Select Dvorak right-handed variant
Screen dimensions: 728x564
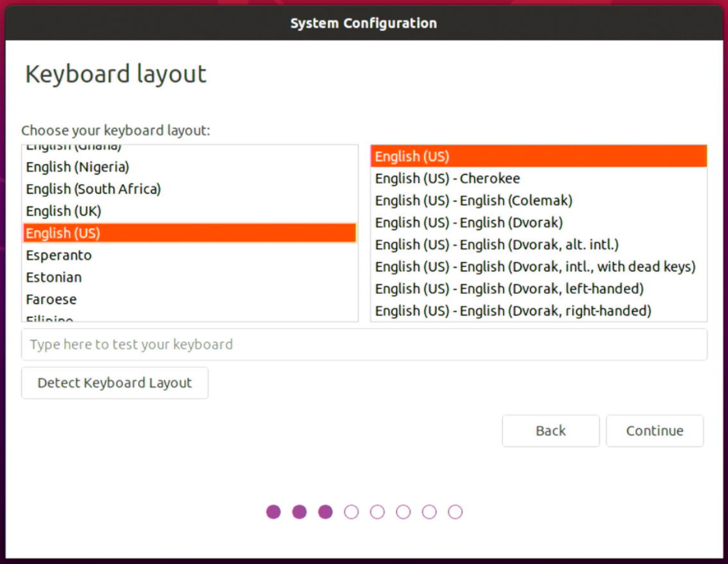pos(513,311)
